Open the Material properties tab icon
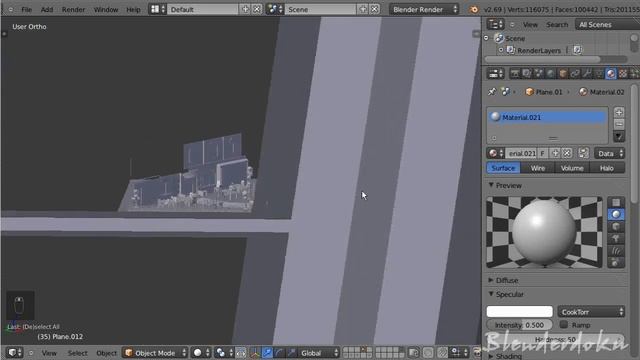This screenshot has width=640, height=360. tap(611, 73)
